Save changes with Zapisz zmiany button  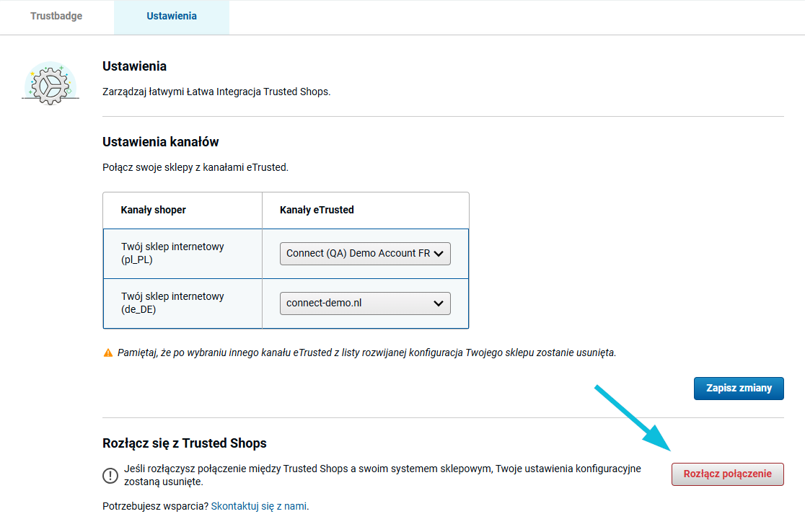[x=739, y=389]
